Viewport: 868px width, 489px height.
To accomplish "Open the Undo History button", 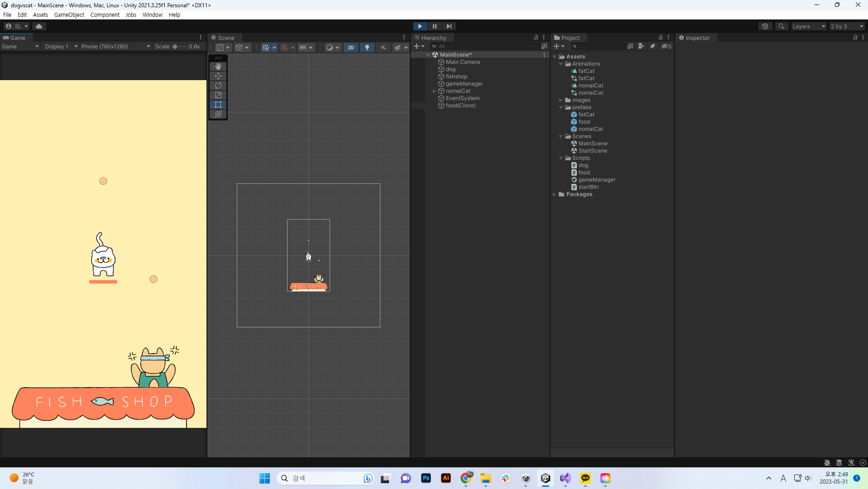I will click(765, 26).
